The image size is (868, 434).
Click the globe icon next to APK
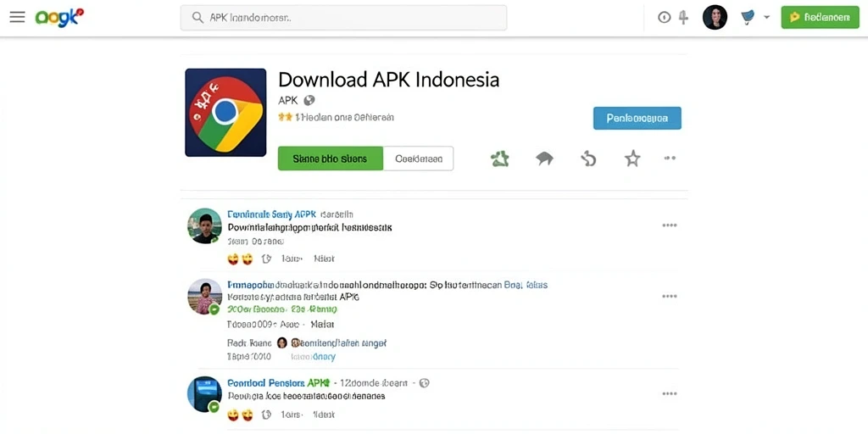pyautogui.click(x=309, y=100)
